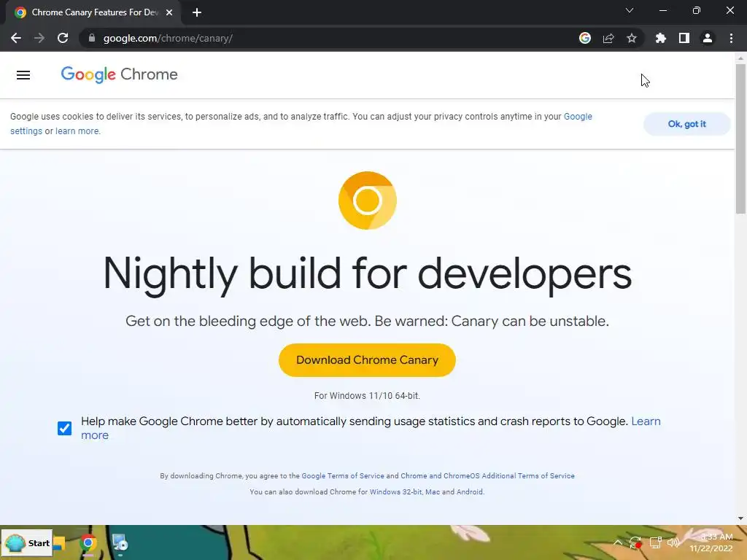Open a new browser tab
The width and height of the screenshot is (747, 560).
197,12
